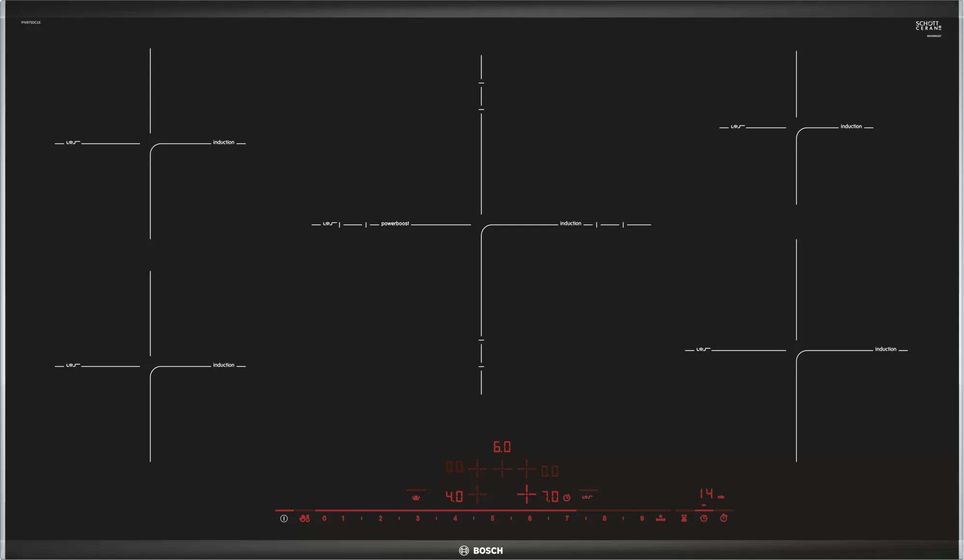This screenshot has height=560, width=964.
Task: Tap the powerboost pot icon after level 9
Action: click(660, 518)
